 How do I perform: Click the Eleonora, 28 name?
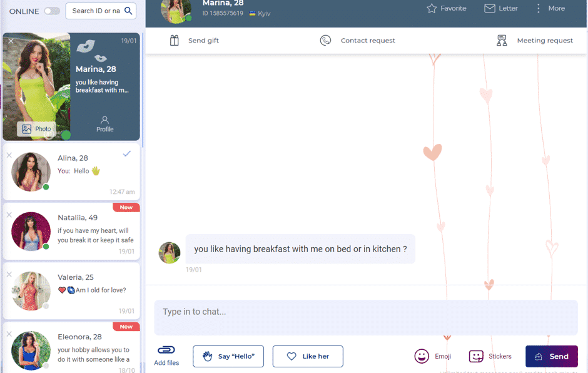[80, 337]
